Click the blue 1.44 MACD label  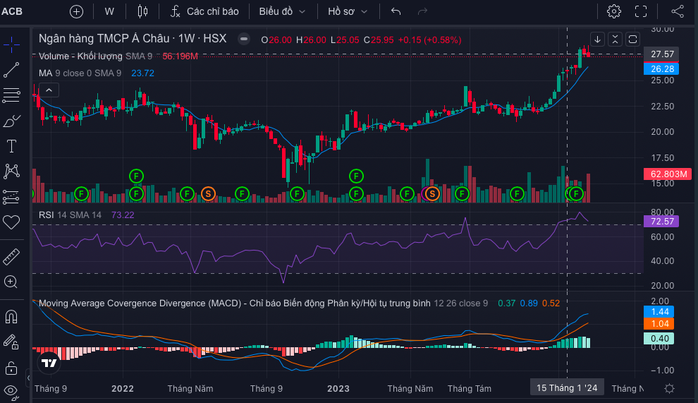pyautogui.click(x=659, y=312)
